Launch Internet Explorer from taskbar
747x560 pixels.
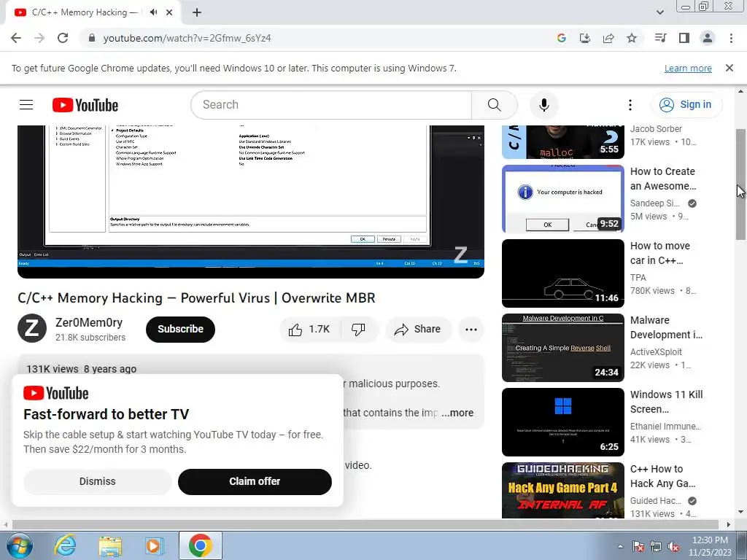click(65, 545)
